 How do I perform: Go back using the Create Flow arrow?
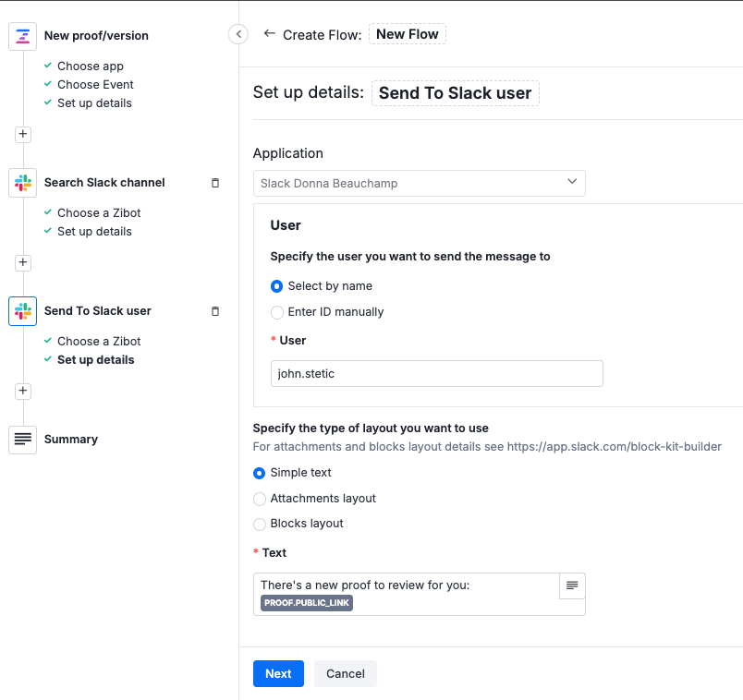(x=269, y=33)
